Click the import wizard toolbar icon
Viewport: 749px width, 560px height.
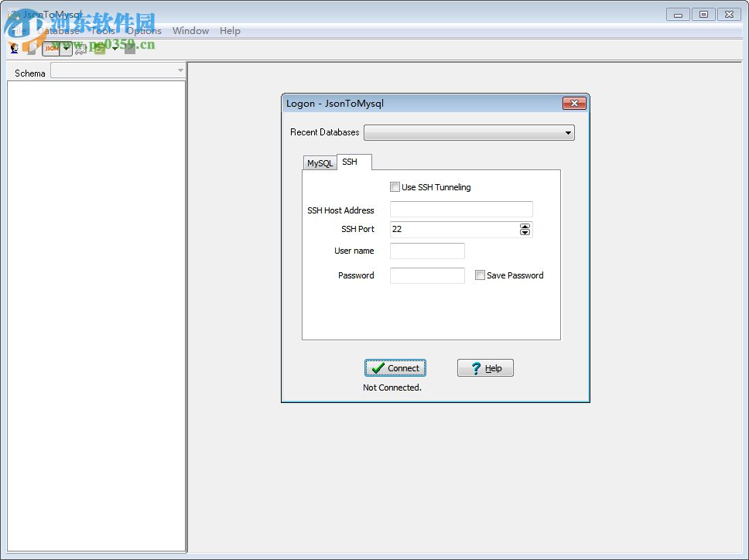coord(80,48)
